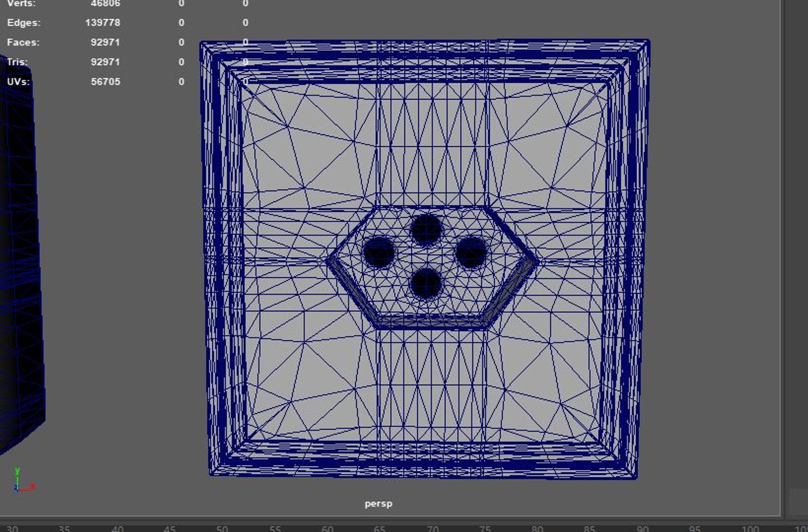Select the right hole inside the hexagon
This screenshot has width=808, height=532.
pyautogui.click(x=471, y=253)
